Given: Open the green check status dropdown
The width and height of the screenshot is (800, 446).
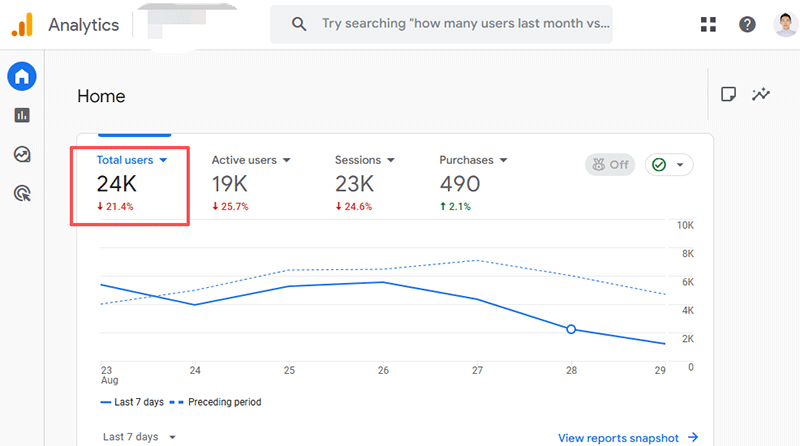Looking at the screenshot, I should click(670, 165).
